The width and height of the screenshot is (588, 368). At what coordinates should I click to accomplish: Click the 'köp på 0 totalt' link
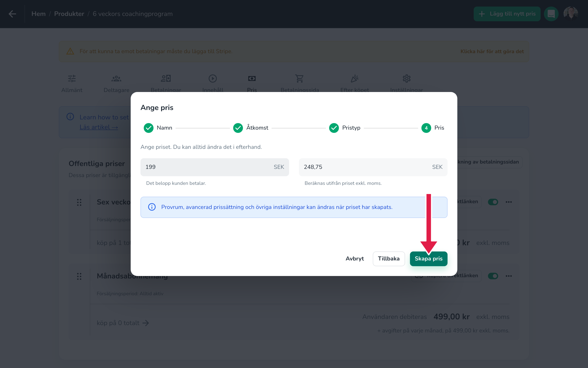(x=123, y=323)
